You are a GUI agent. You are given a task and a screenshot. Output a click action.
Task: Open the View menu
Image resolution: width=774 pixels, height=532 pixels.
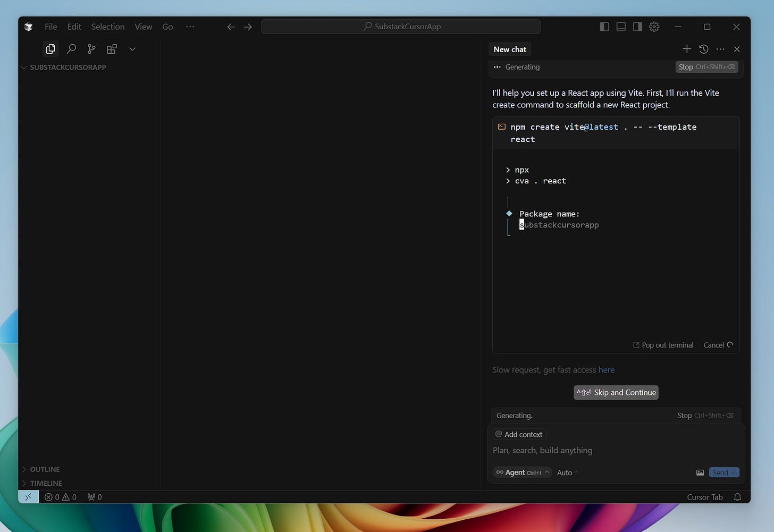point(144,27)
